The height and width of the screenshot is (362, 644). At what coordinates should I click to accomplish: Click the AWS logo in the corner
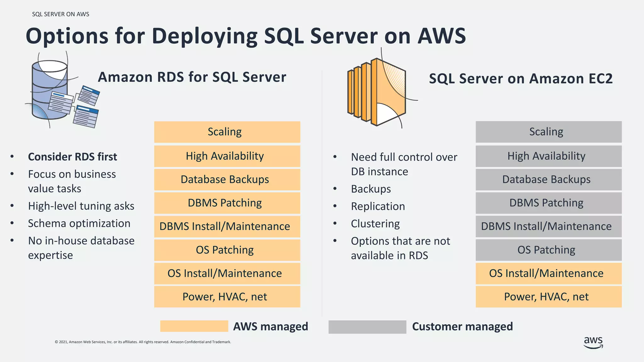[593, 343]
